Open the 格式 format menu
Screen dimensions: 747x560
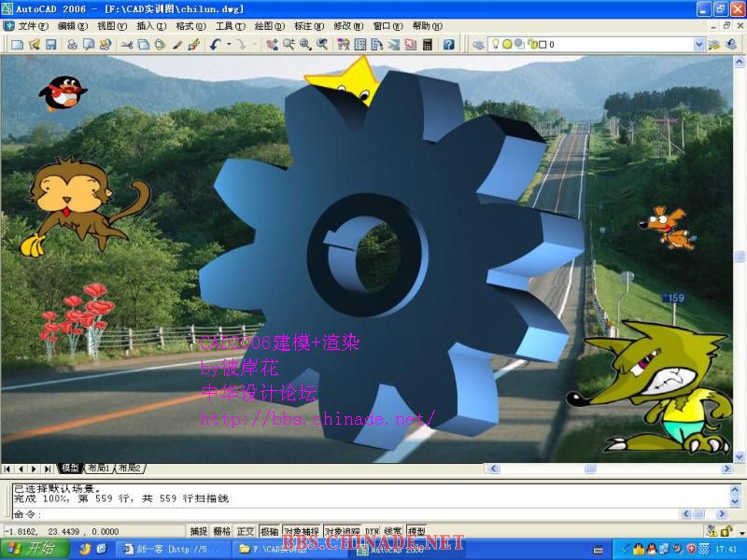click(190, 26)
